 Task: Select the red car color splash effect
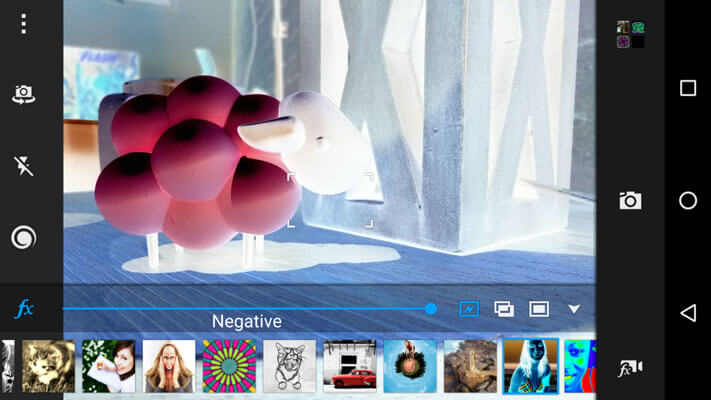[x=350, y=366]
